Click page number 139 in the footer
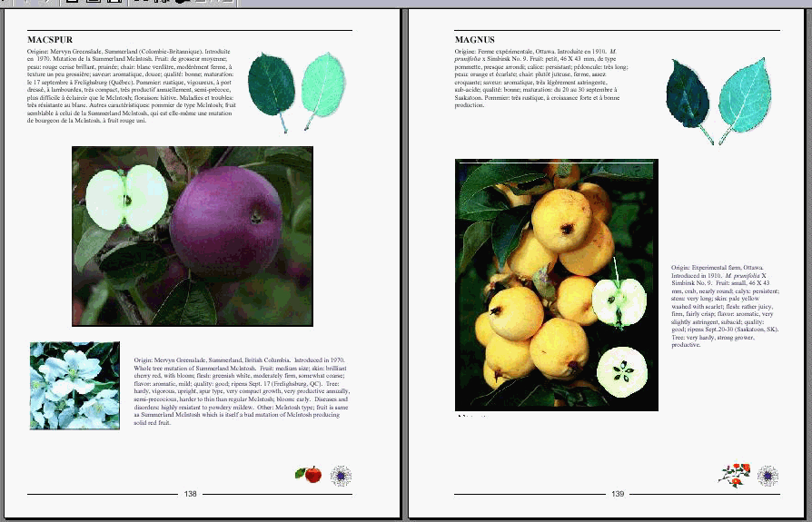 tap(618, 494)
